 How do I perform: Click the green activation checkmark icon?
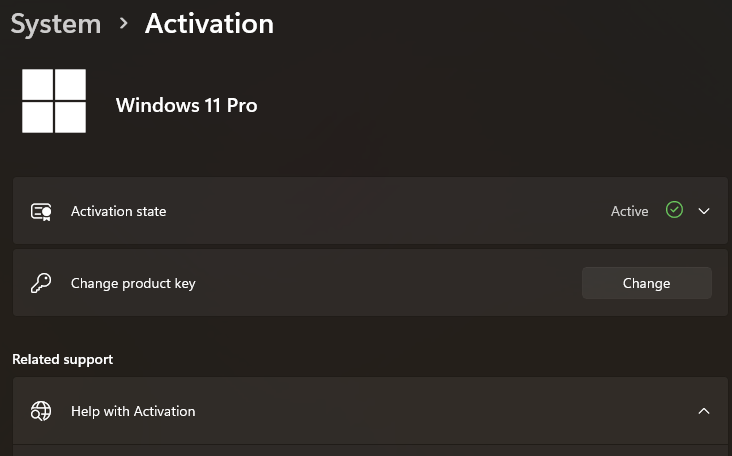pyautogui.click(x=674, y=210)
